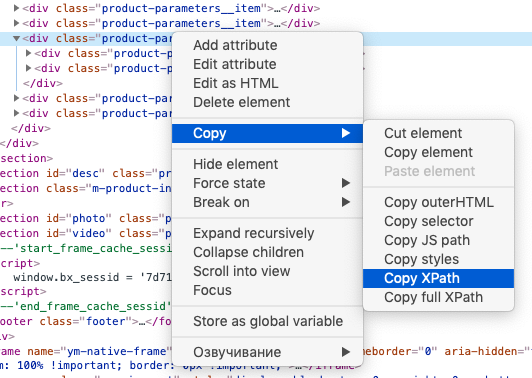Choose Copy full XPath option
The width and height of the screenshot is (532, 378).
coord(438,297)
